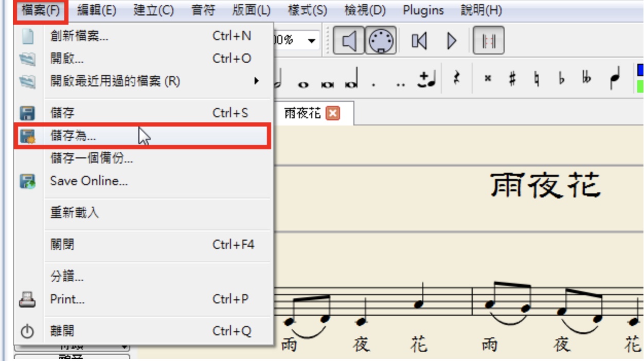Select the green voice 2 swatch
The image size is (644, 361).
(x=640, y=86)
